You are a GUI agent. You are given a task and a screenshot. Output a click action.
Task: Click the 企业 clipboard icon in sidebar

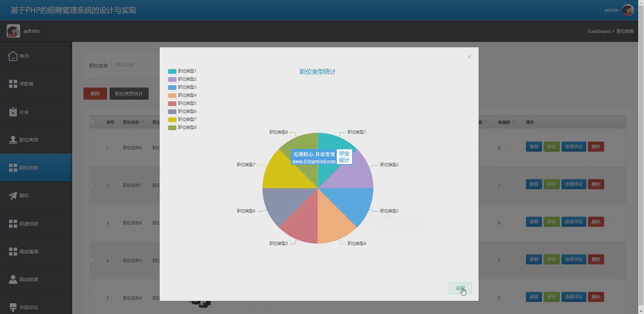[13, 112]
